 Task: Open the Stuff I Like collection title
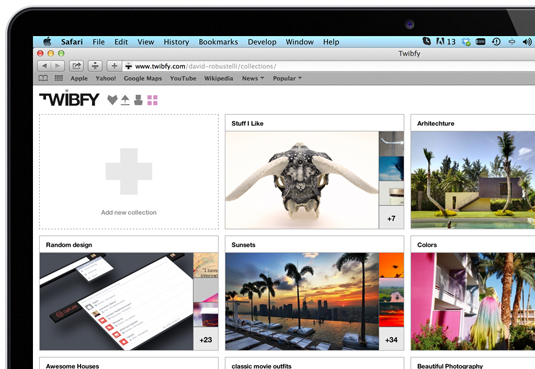coord(247,124)
